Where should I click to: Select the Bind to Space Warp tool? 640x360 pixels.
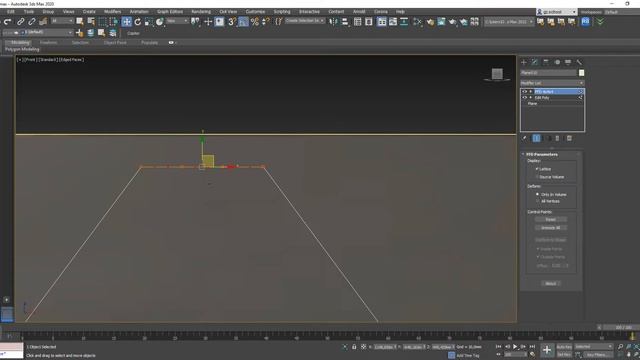[x=43, y=22]
